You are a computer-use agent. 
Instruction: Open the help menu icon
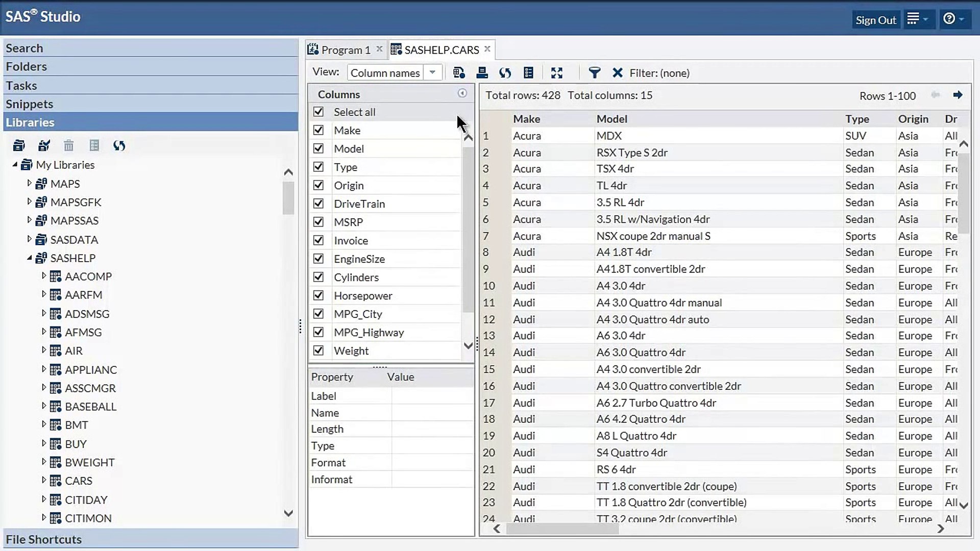(x=953, y=19)
